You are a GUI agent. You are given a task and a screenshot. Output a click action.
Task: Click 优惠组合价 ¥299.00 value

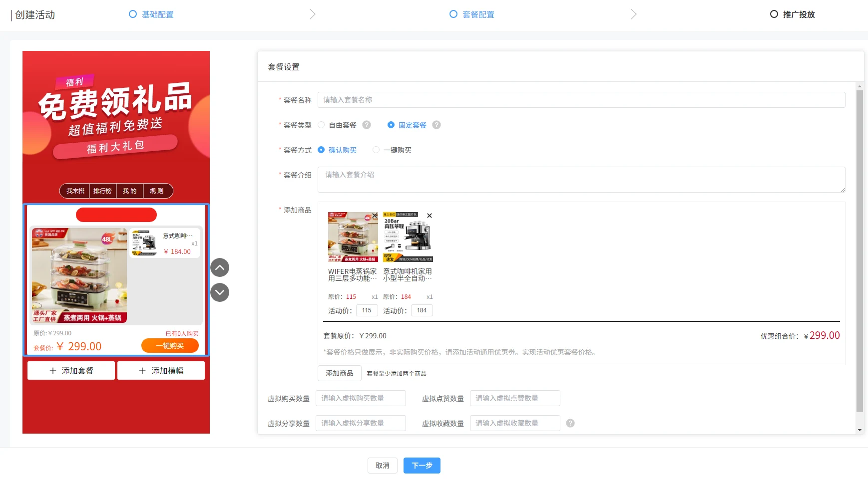(822, 335)
